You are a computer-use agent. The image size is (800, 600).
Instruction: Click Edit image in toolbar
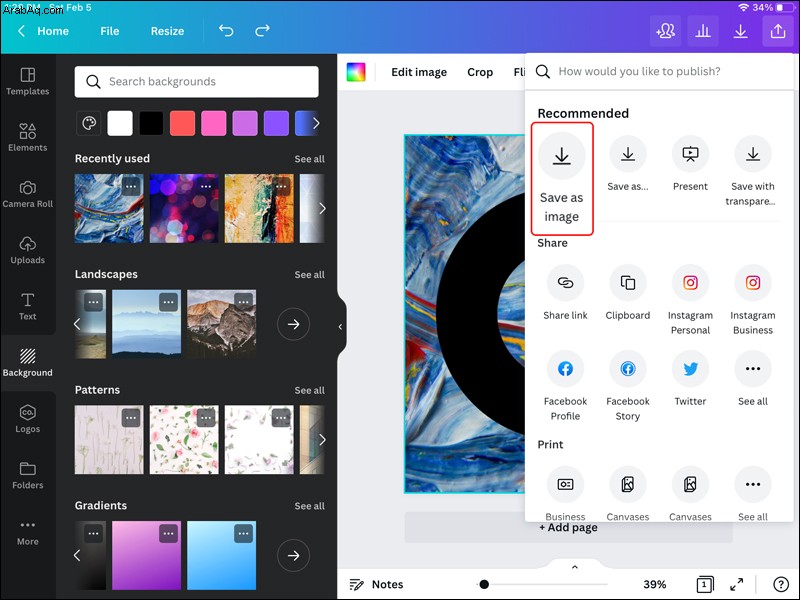419,72
